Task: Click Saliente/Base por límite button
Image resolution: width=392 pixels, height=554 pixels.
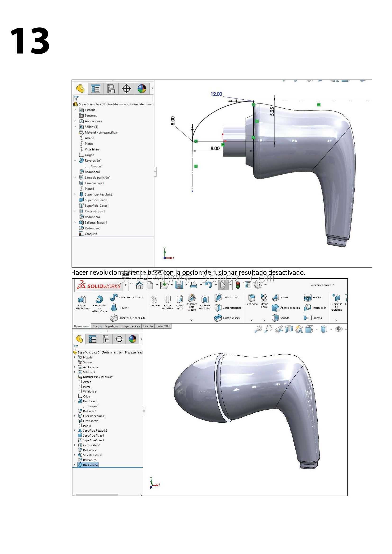Action: click(x=128, y=318)
